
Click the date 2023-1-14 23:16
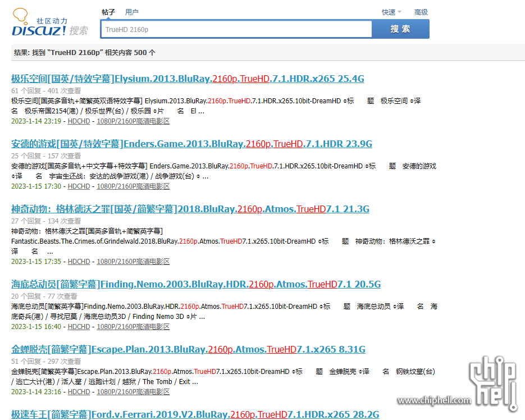click(36, 392)
